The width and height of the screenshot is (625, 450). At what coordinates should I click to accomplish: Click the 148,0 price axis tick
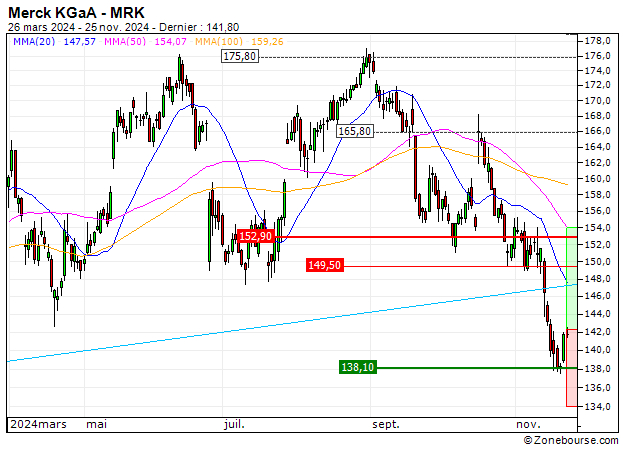[x=598, y=279]
